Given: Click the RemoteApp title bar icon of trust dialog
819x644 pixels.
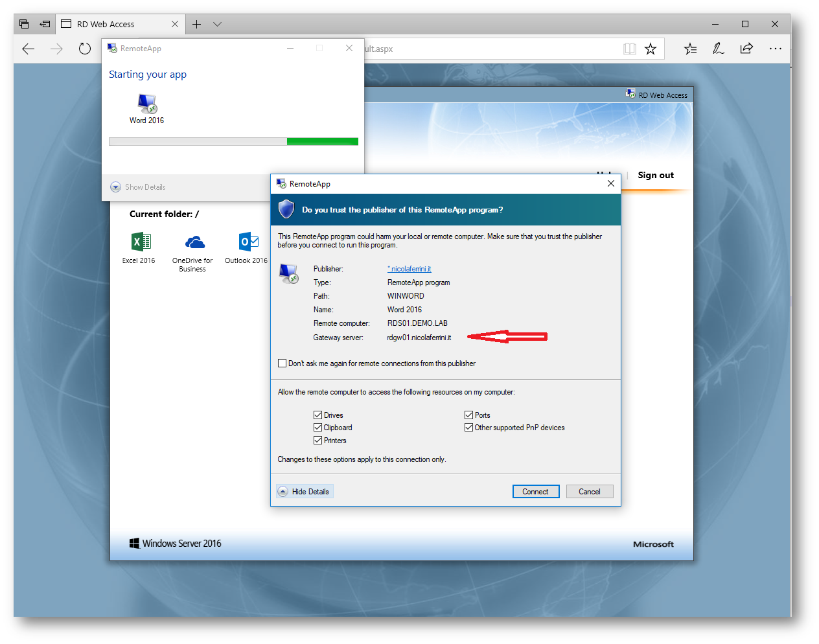Looking at the screenshot, I should pos(281,184).
